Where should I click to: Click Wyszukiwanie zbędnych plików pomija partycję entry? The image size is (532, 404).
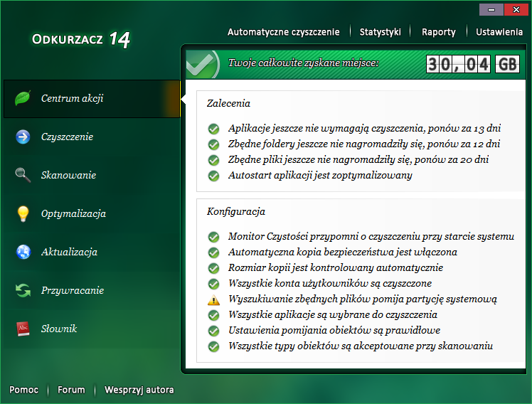click(363, 299)
